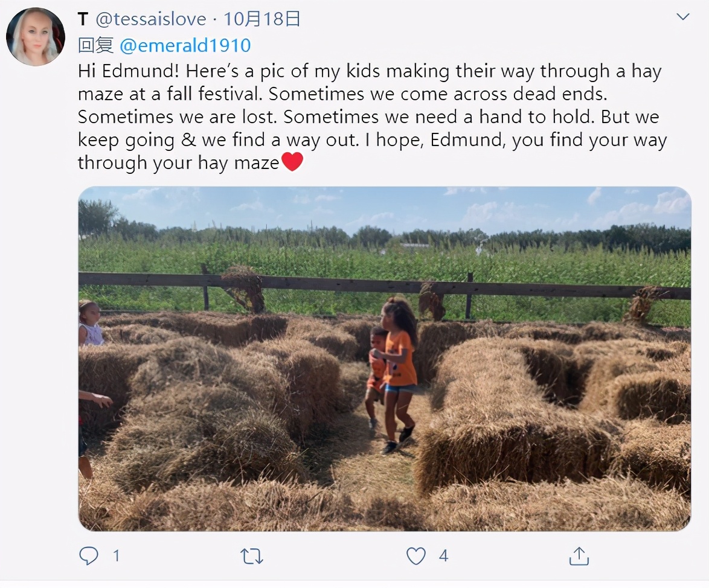
Task: Click the reply speech bubble icon
Action: click(89, 556)
